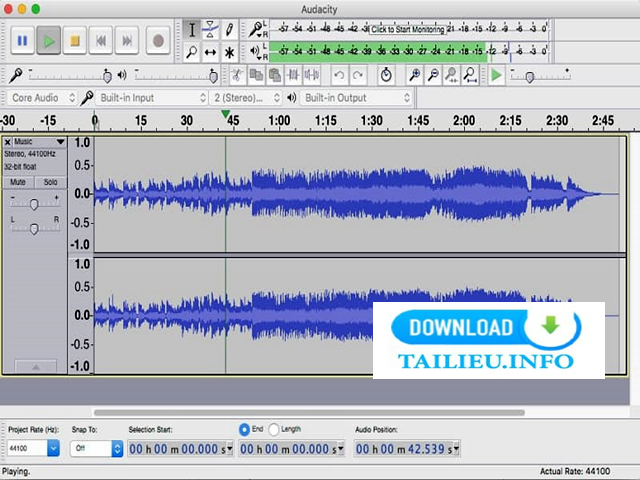Select the Envelope tool
Screen dimensions: 640x480
coord(210,30)
